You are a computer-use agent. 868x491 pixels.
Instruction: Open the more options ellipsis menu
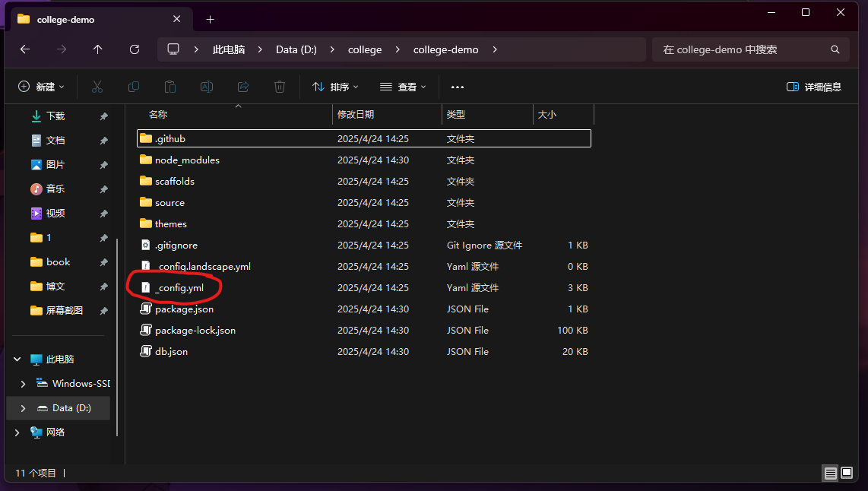[x=457, y=87]
